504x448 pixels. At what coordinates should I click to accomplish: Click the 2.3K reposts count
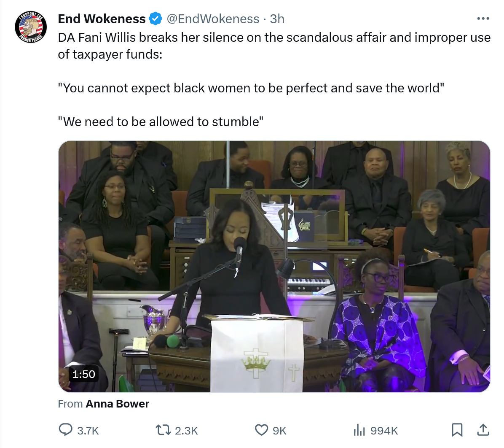pyautogui.click(x=186, y=431)
